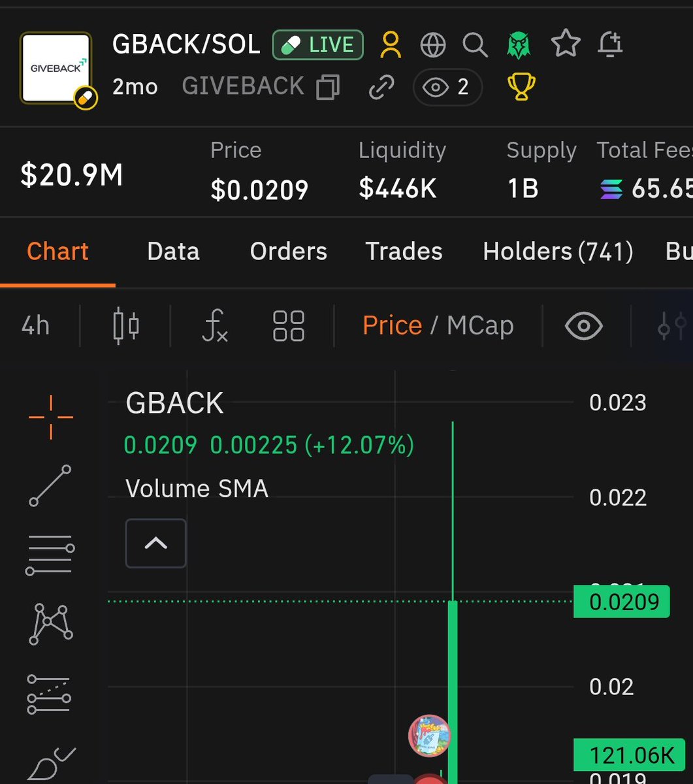Switch to the Chart tab
The image size is (693, 784).
57,252
